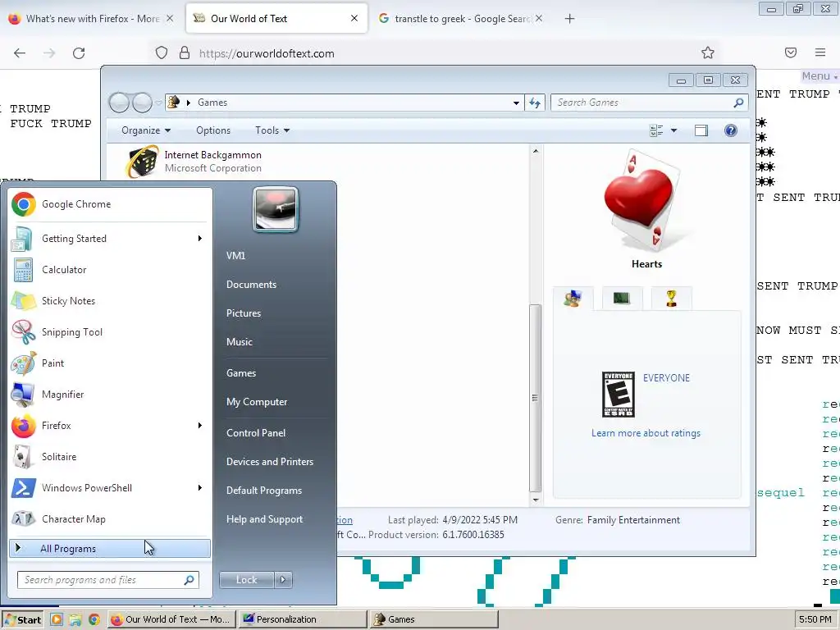Open My Computer from Start menu
This screenshot has width=840, height=630.
pos(257,402)
